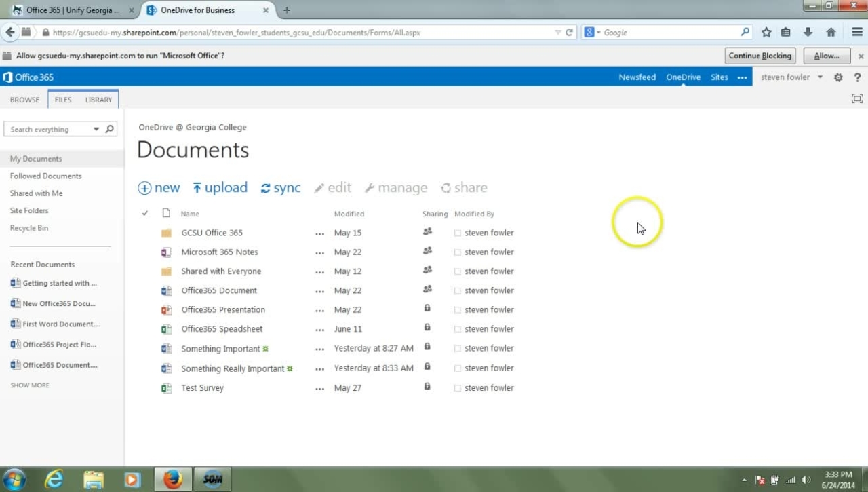The height and width of the screenshot is (492, 868).
Task: Check the box for Office365 Document author
Action: click(458, 290)
